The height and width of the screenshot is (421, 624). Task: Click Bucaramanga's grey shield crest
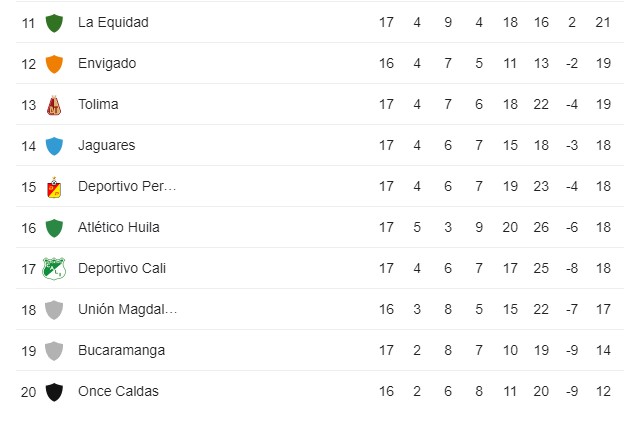pos(54,351)
